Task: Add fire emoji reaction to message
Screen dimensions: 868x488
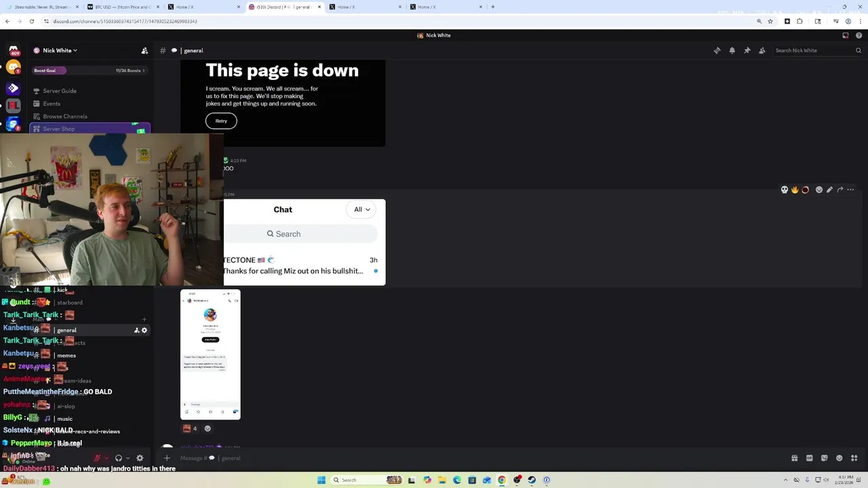Action: [795, 190]
